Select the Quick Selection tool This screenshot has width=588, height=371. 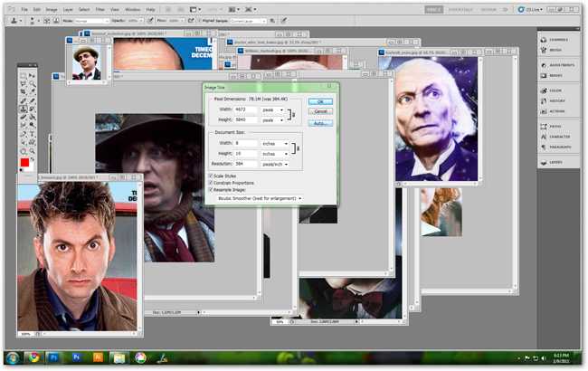(32, 83)
